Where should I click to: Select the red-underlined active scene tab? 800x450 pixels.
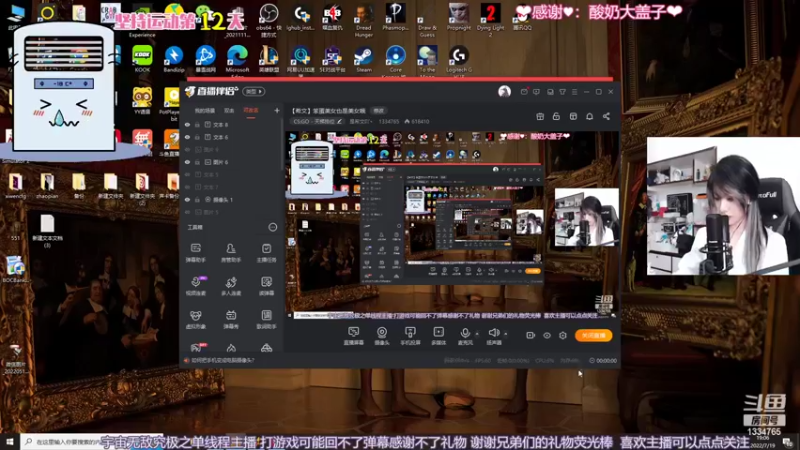[x=251, y=110]
